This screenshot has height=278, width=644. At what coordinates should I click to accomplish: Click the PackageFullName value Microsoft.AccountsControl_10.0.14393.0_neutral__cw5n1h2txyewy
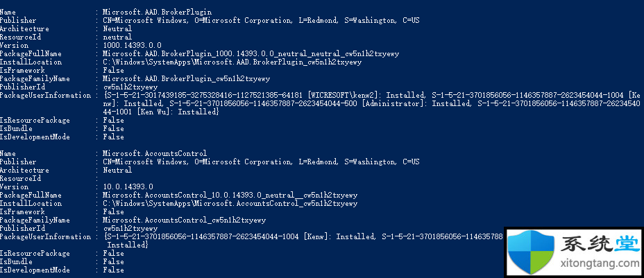[230, 196]
